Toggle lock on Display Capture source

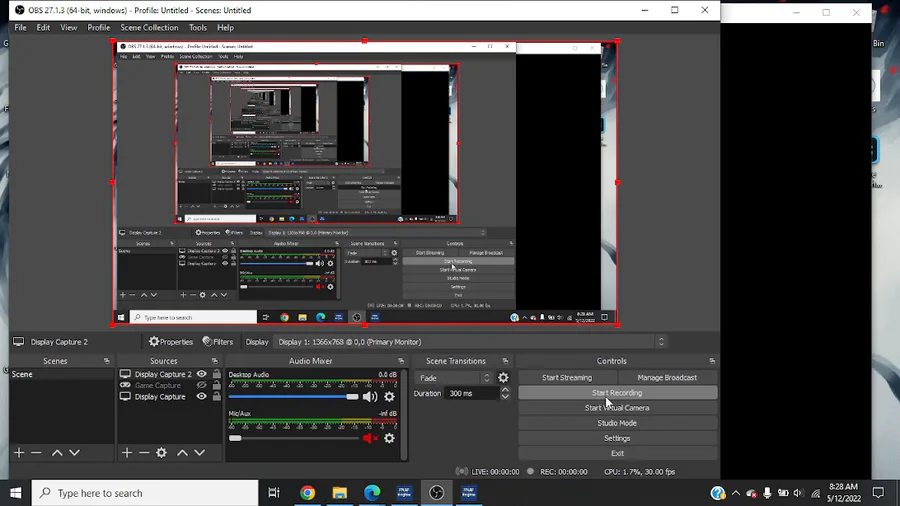coord(216,396)
